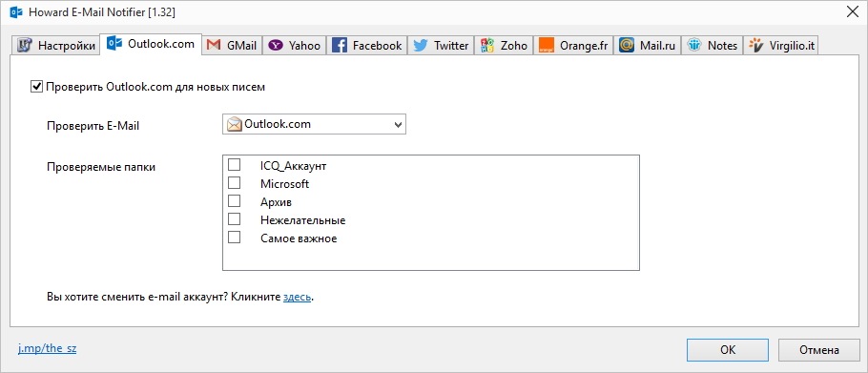Close the Howard E-Mail Notifier window
This screenshot has height=373, width=868.
click(x=853, y=12)
